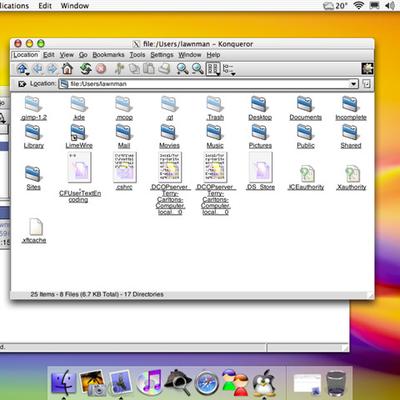Click Go button beside location bar
Image resolution: width=400 pixels, height=400 pixels.
[x=366, y=84]
